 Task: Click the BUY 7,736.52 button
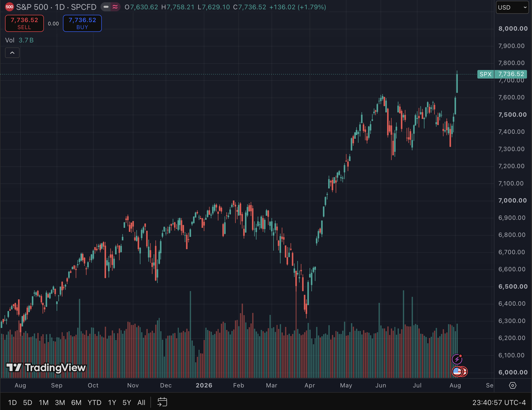(x=82, y=23)
